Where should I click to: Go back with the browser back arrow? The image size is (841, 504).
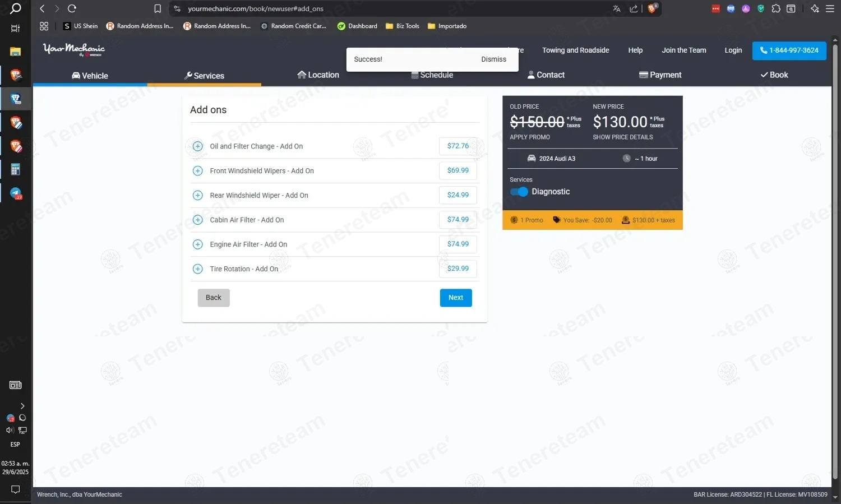point(42,8)
